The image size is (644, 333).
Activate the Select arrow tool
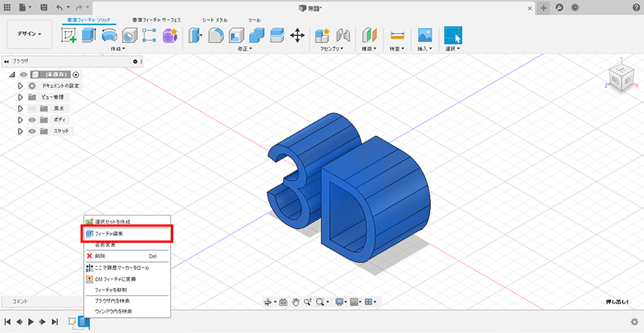pyautogui.click(x=453, y=34)
